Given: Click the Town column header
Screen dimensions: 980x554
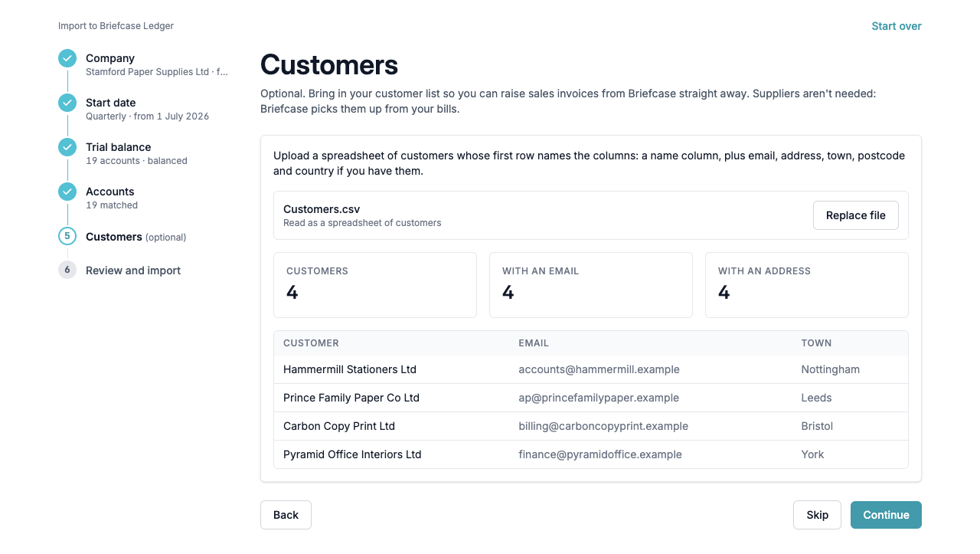Looking at the screenshot, I should point(816,343).
